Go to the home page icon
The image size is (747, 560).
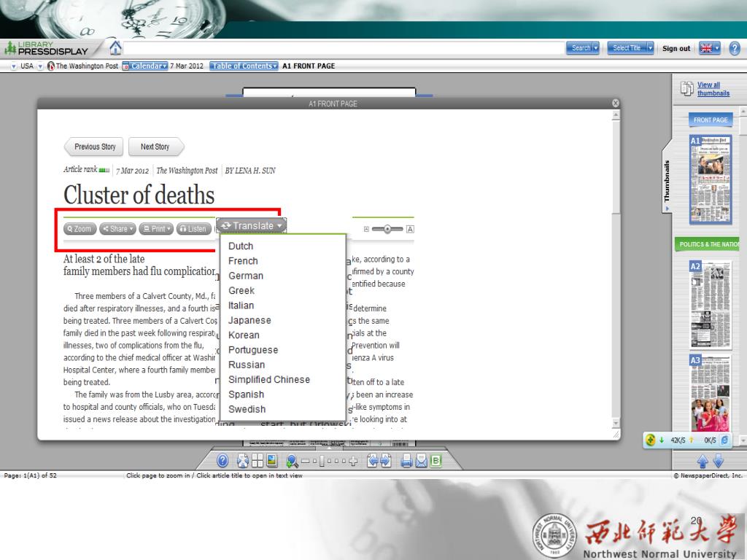tap(115, 48)
